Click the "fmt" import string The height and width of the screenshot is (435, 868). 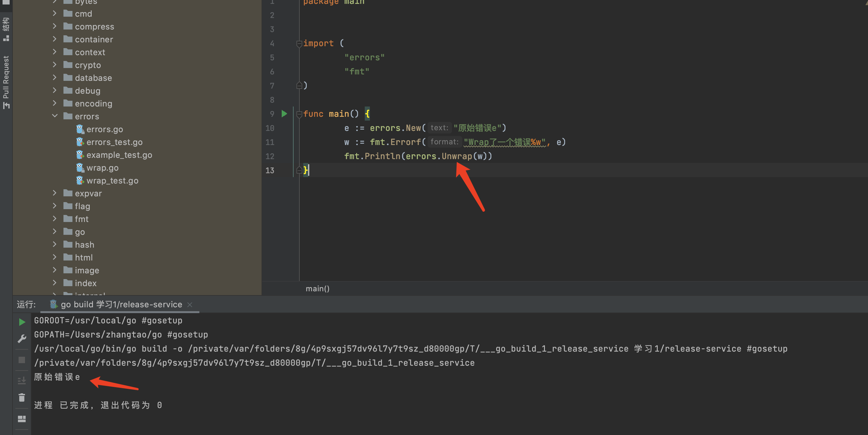[356, 72]
